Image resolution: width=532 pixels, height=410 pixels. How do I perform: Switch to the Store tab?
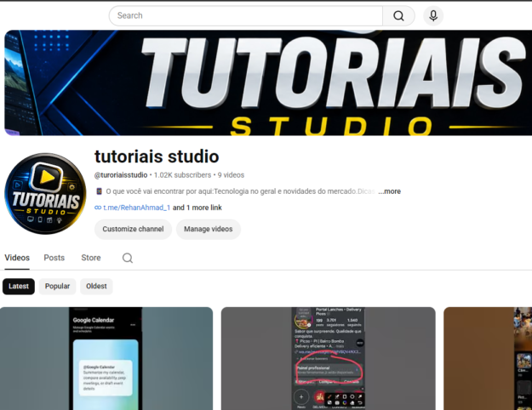[91, 258]
